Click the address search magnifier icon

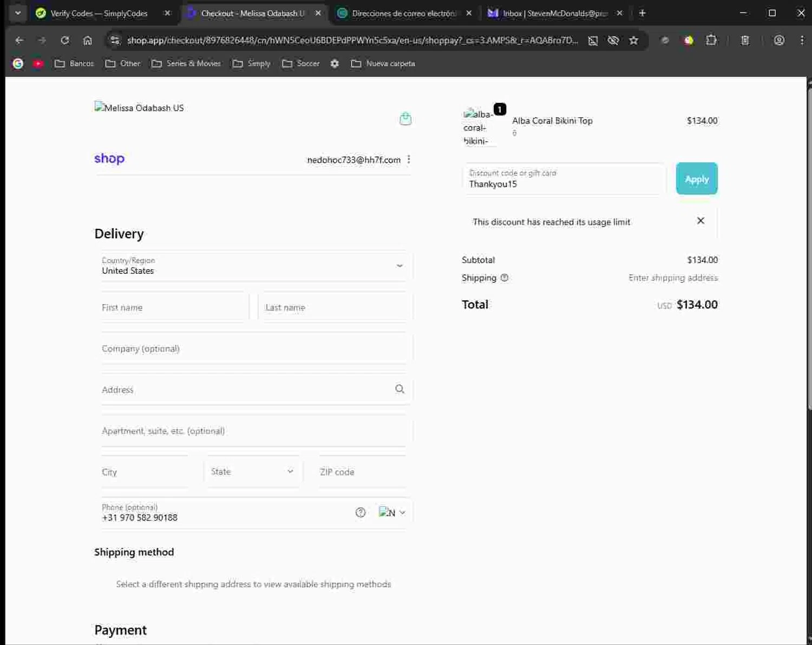point(400,389)
